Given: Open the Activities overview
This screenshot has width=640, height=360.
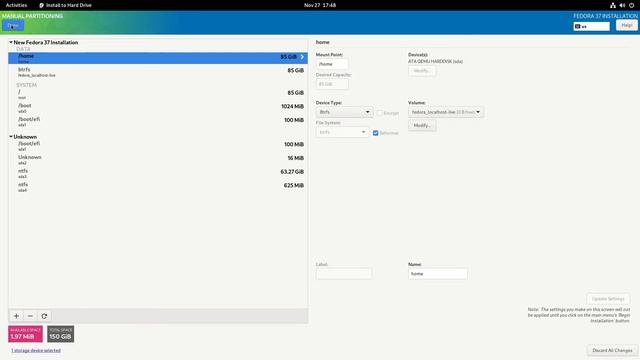Looking at the screenshot, I should (x=16, y=5).
